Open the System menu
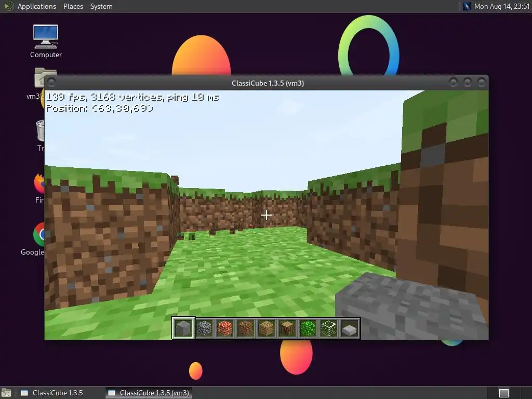Image resolution: width=532 pixels, height=399 pixels. pos(101,6)
